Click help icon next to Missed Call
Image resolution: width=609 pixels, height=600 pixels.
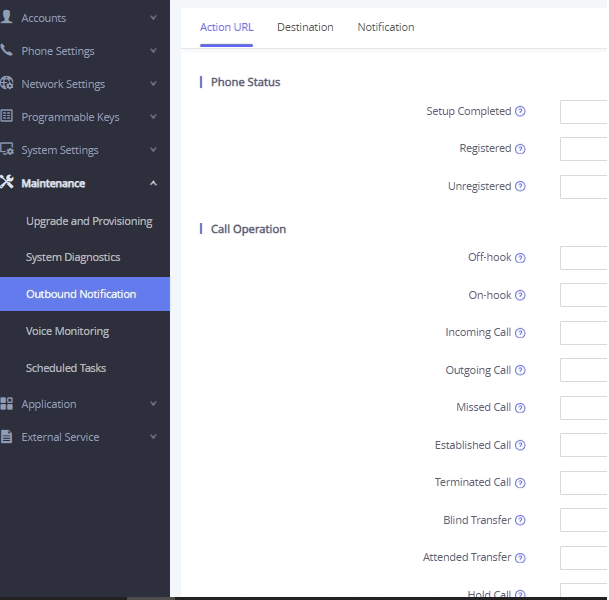pos(520,408)
